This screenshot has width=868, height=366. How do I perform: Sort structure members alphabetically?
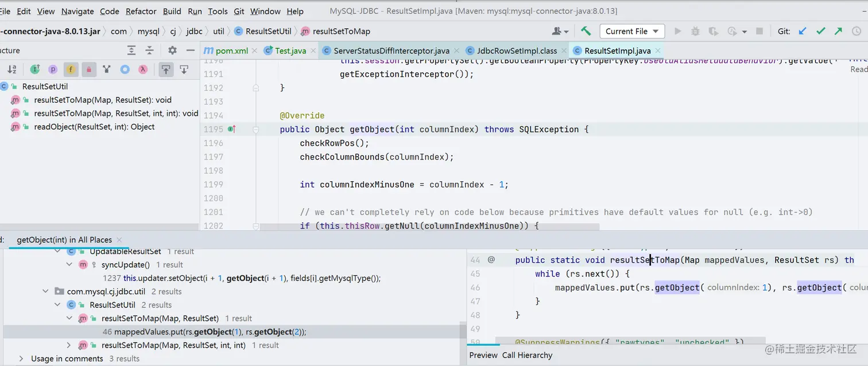12,69
